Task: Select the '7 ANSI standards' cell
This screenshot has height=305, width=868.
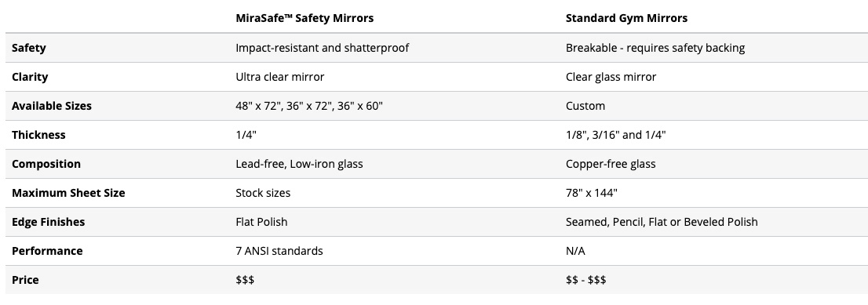Action: (279, 251)
